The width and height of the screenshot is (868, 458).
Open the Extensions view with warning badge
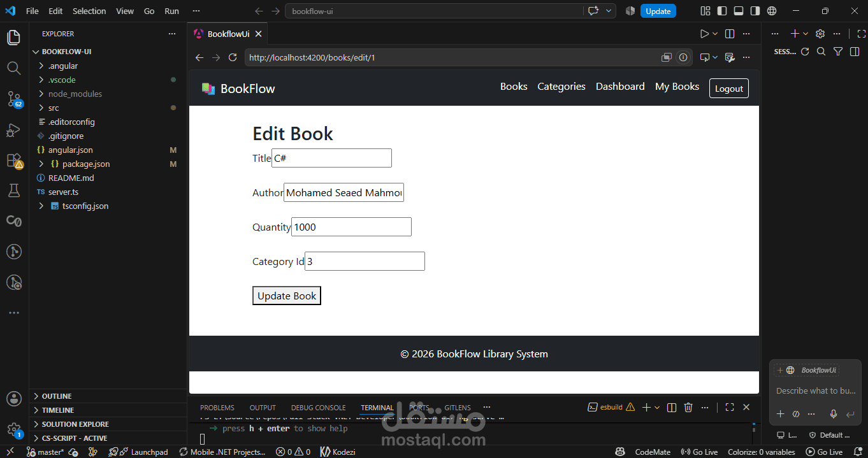(13, 161)
